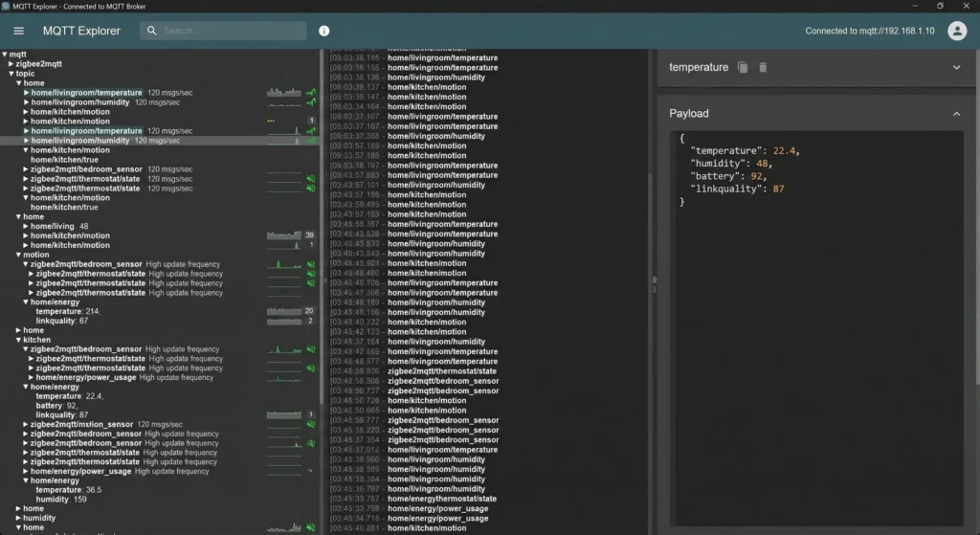The height and width of the screenshot is (535, 980).
Task: Select the motion group label
Action: (35, 255)
